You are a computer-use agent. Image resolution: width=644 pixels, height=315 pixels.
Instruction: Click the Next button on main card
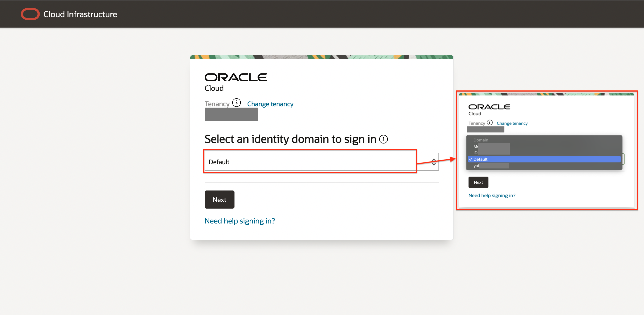219,200
